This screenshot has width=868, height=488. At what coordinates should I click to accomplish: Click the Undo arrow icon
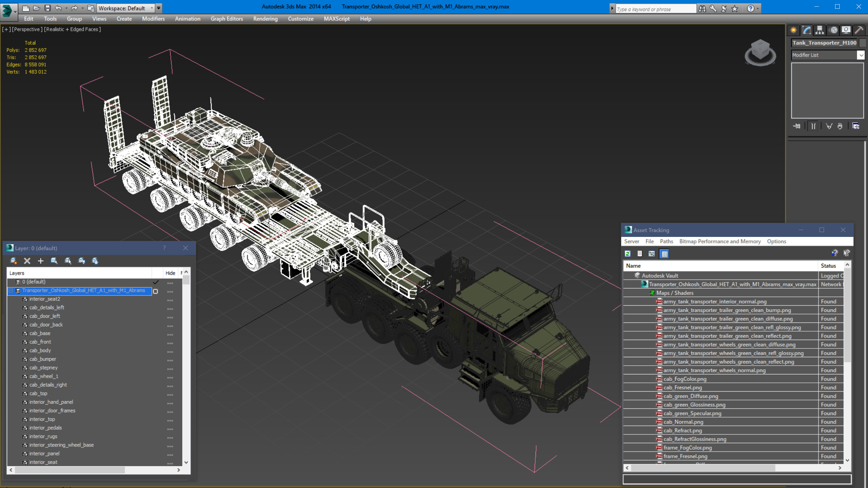58,8
